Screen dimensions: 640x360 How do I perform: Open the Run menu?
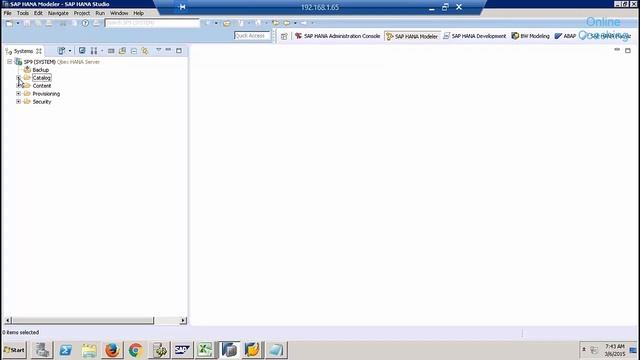tap(100, 13)
